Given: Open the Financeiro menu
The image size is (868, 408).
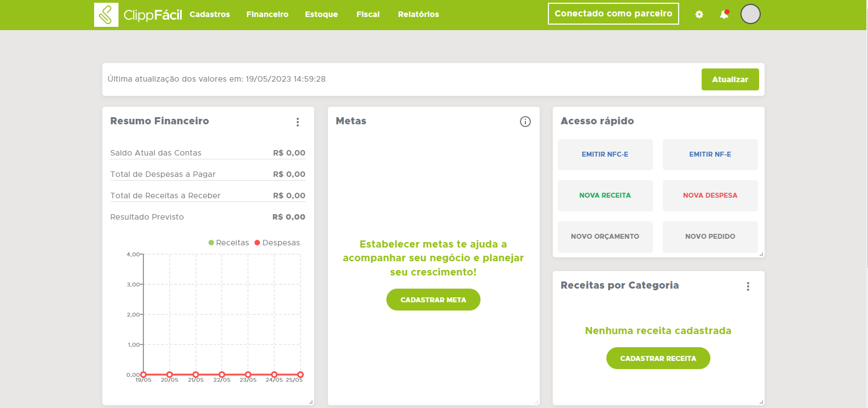Looking at the screenshot, I should click(267, 14).
